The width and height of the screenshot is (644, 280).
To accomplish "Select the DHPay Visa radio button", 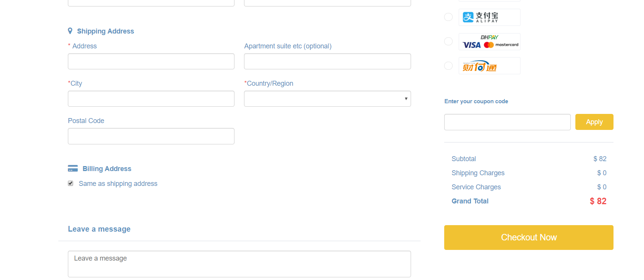I will 448,41.
